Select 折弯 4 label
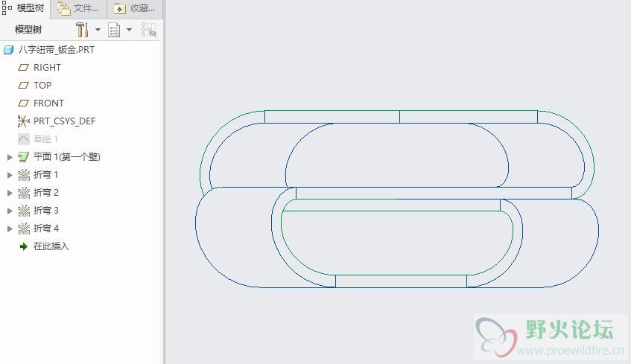This screenshot has height=364, width=631. (x=46, y=229)
